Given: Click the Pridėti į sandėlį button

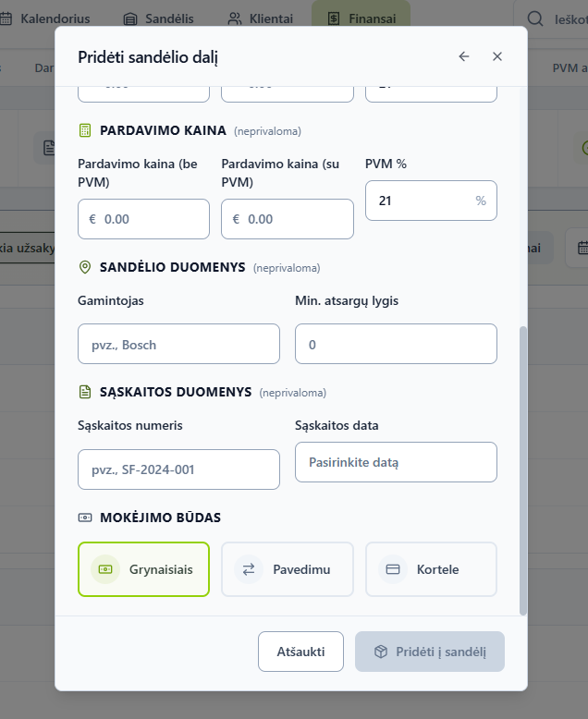Looking at the screenshot, I should tap(430, 652).
